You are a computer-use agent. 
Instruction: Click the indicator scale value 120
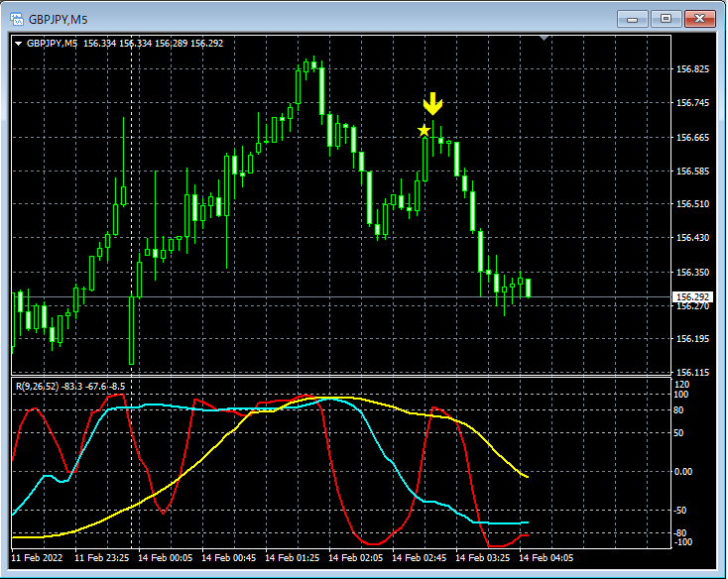pyautogui.click(x=682, y=384)
